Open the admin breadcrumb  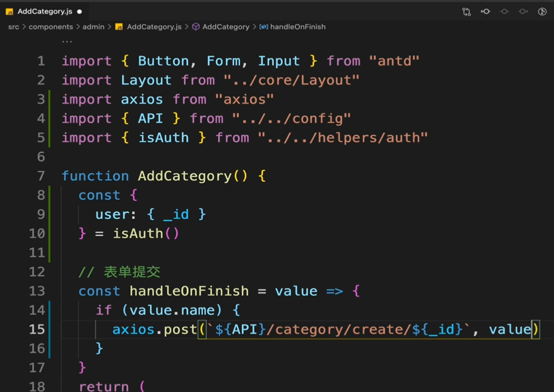point(93,27)
